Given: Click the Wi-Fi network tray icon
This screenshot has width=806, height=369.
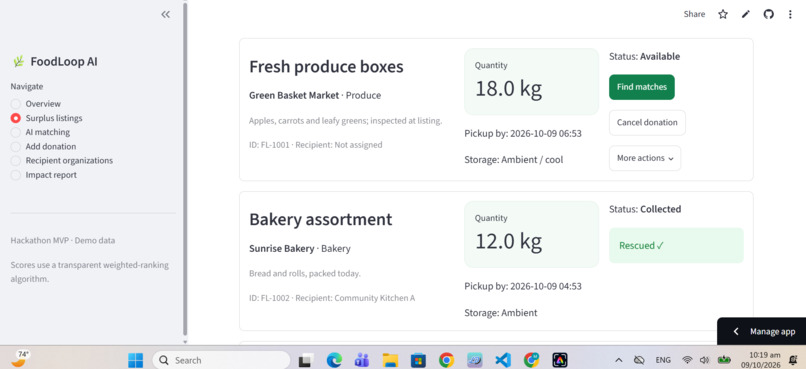Looking at the screenshot, I should 687,360.
